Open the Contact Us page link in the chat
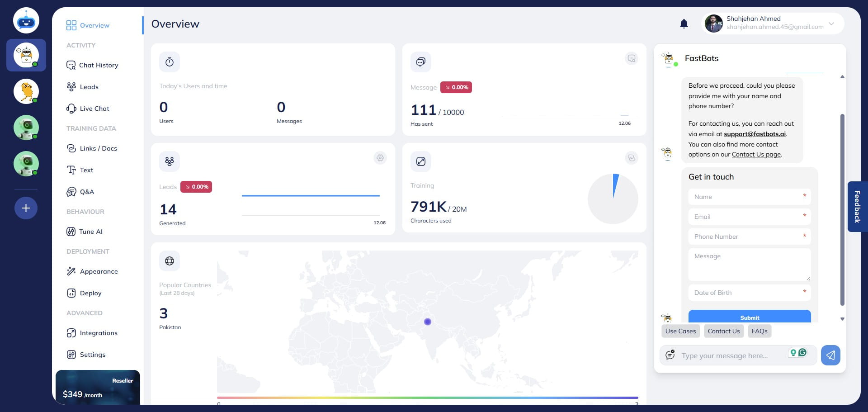Image resolution: width=868 pixels, height=412 pixels. pyautogui.click(x=756, y=154)
